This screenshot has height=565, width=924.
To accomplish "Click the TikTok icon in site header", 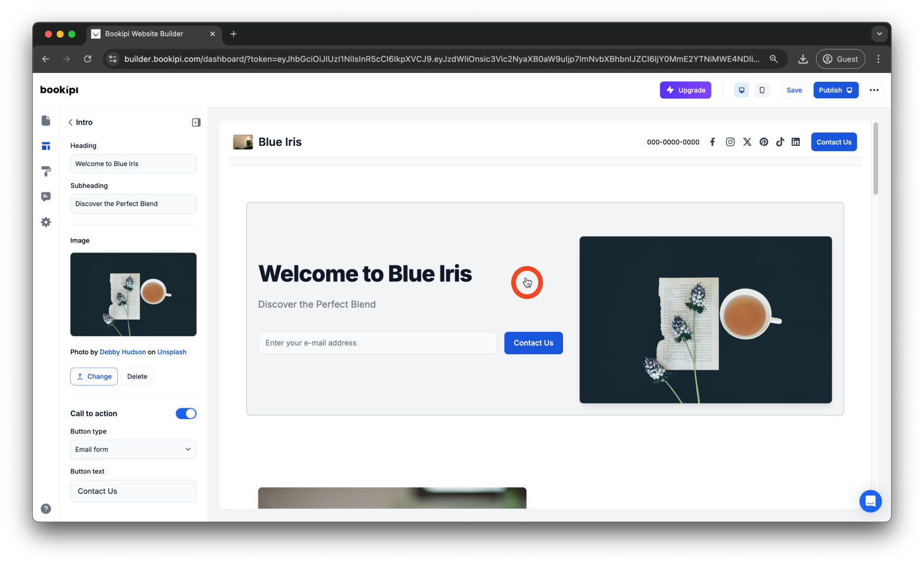I will tap(780, 142).
